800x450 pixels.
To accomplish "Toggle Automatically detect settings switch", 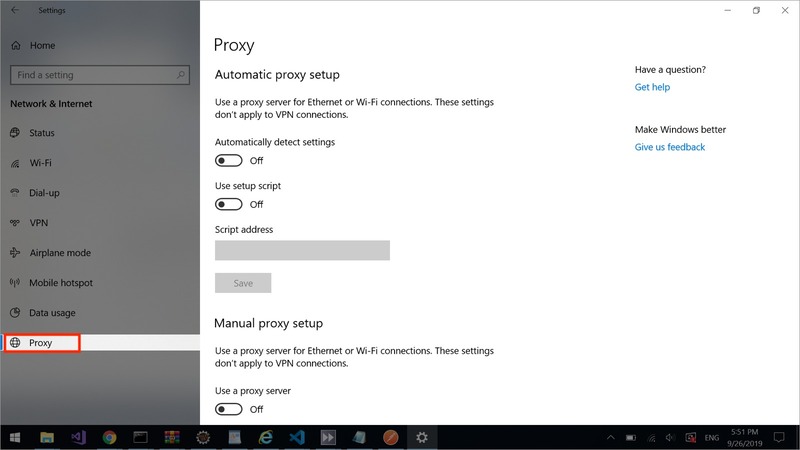I will [x=228, y=161].
